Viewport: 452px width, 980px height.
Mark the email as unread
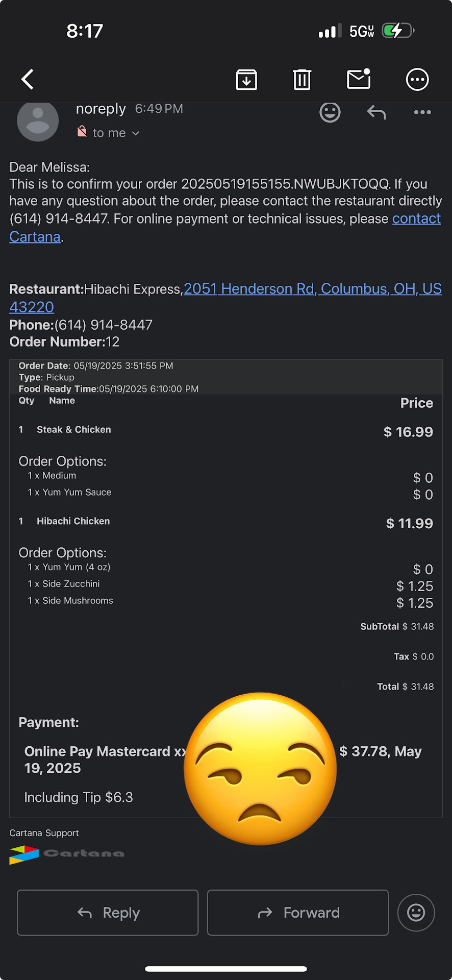359,79
